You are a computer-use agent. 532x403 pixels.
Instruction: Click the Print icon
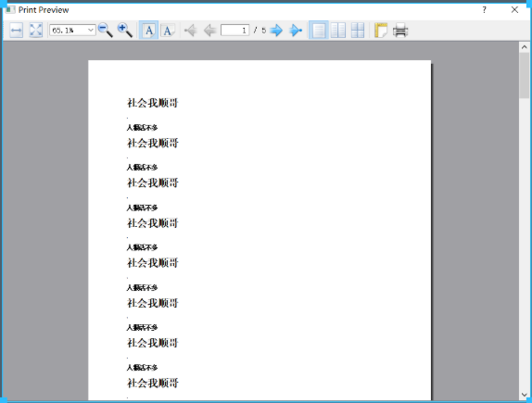400,31
